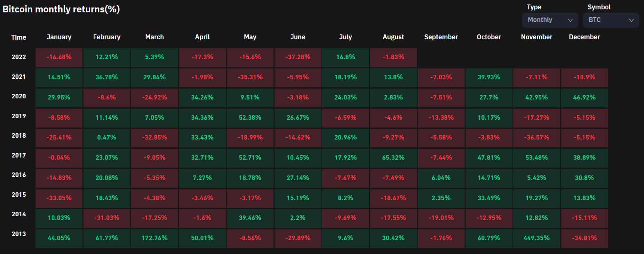This screenshot has height=254, width=644.
Task: Select the 2013 row label
Action: tap(19, 234)
